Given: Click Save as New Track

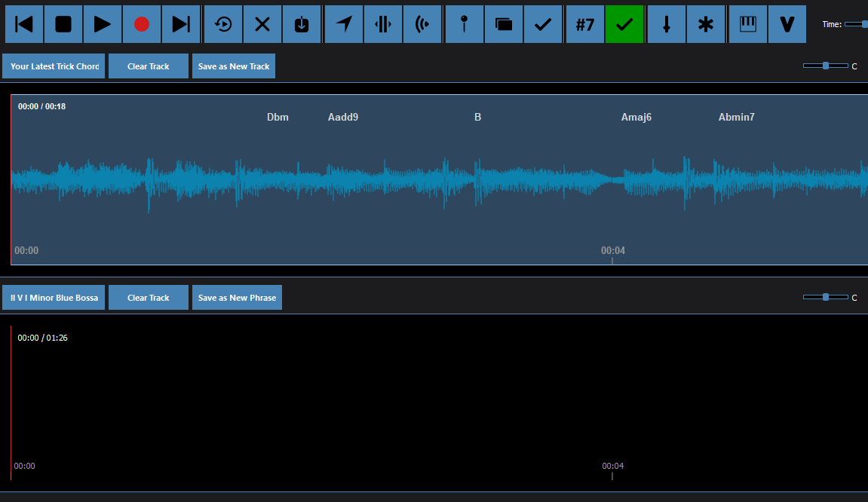Looking at the screenshot, I should pyautogui.click(x=234, y=66).
